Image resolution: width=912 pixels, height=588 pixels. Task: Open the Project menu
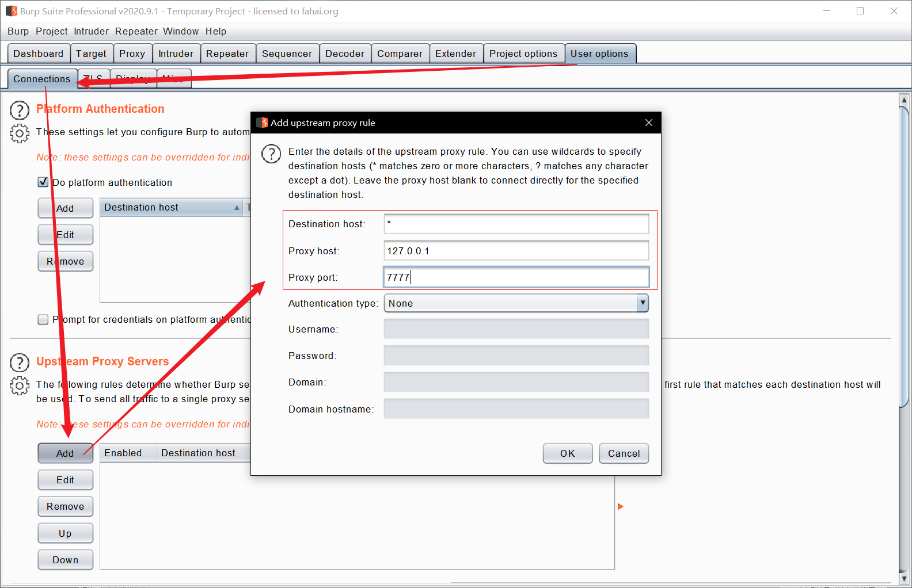click(51, 31)
